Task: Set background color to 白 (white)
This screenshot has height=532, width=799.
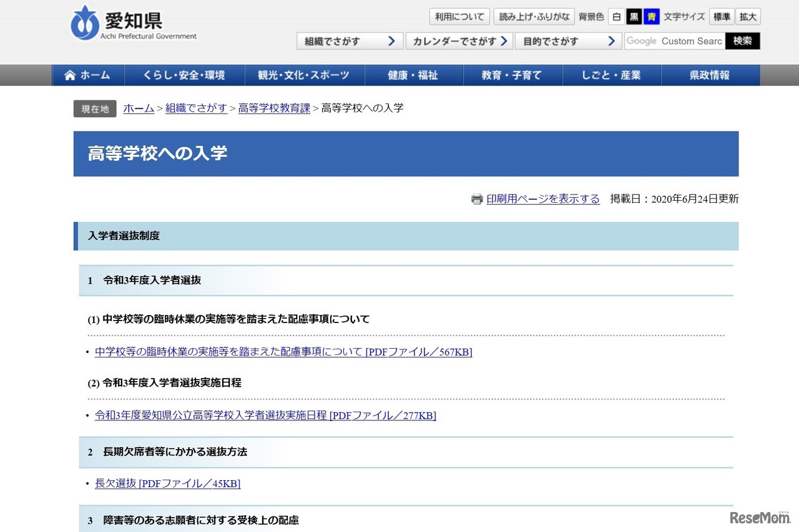Action: pos(617,17)
